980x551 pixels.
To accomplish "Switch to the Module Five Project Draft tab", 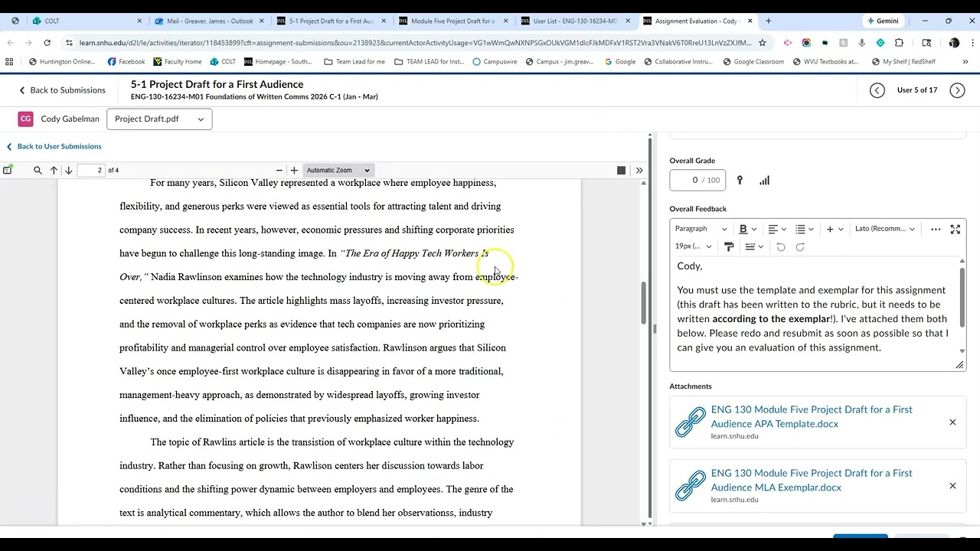I will click(x=452, y=21).
